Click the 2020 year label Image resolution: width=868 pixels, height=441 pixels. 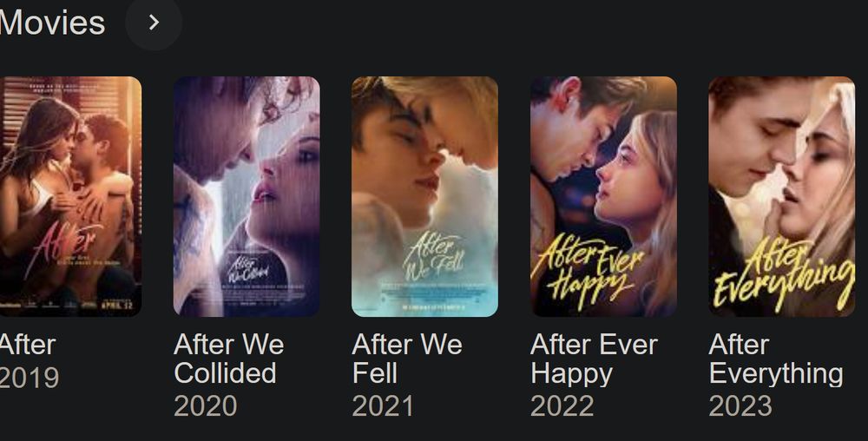206,406
